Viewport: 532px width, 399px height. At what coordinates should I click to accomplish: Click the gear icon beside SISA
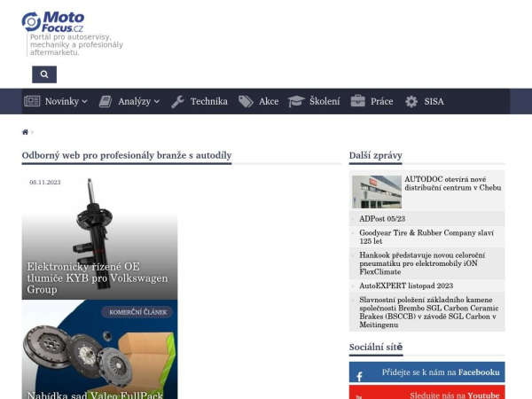pos(411,101)
